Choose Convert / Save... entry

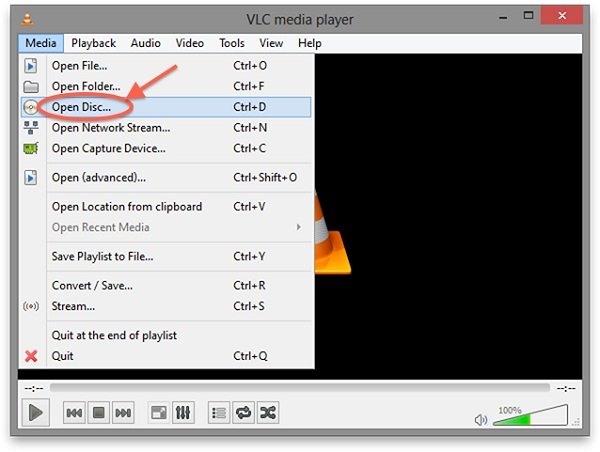click(x=165, y=286)
